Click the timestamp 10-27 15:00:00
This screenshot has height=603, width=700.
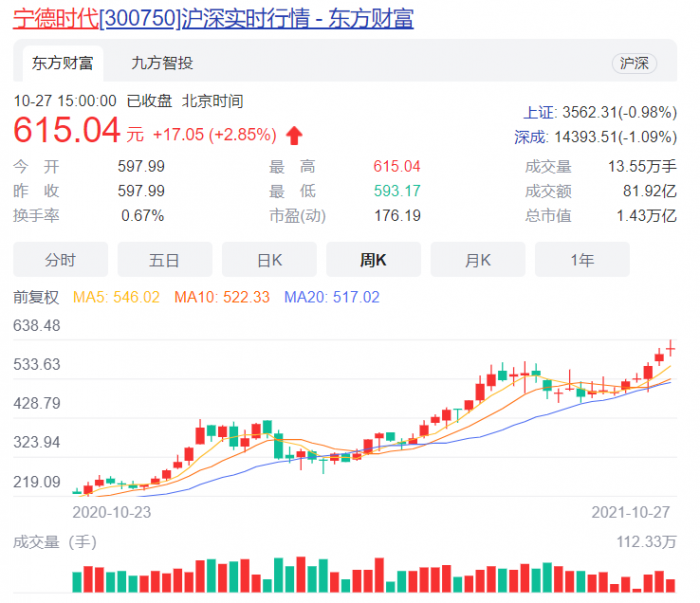65,101
